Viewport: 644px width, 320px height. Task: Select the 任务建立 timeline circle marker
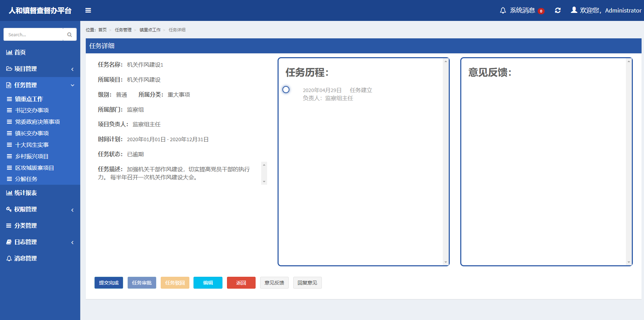click(286, 90)
